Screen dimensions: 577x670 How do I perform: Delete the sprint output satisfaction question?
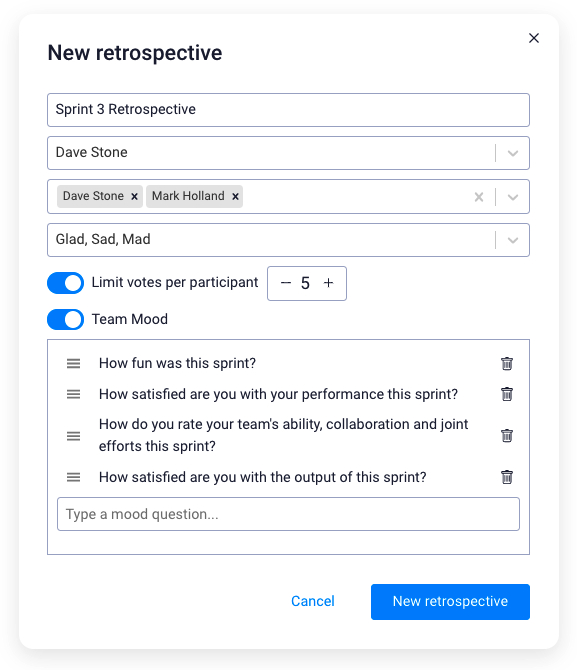(506, 477)
